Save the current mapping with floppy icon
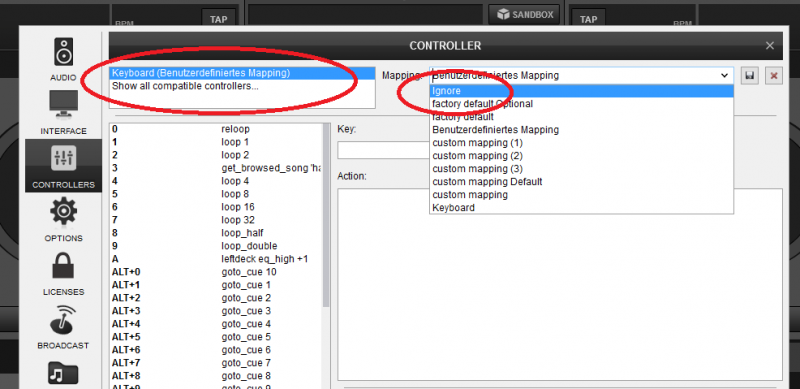Viewport: 800px width, 389px height. point(749,76)
